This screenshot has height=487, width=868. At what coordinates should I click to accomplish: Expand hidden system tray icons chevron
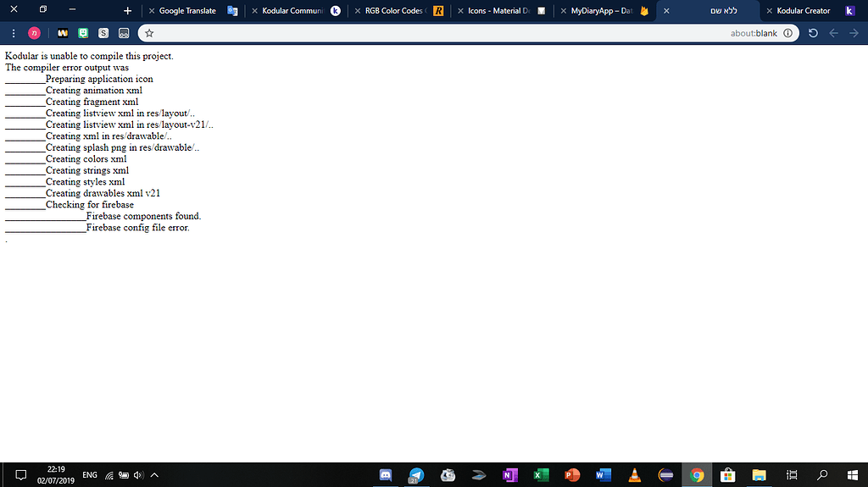click(154, 475)
